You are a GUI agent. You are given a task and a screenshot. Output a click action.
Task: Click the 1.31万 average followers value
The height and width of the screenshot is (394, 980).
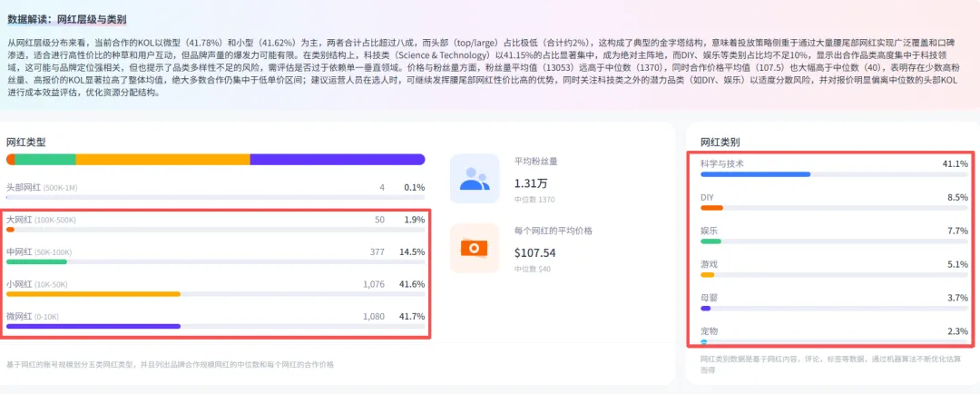point(531,183)
